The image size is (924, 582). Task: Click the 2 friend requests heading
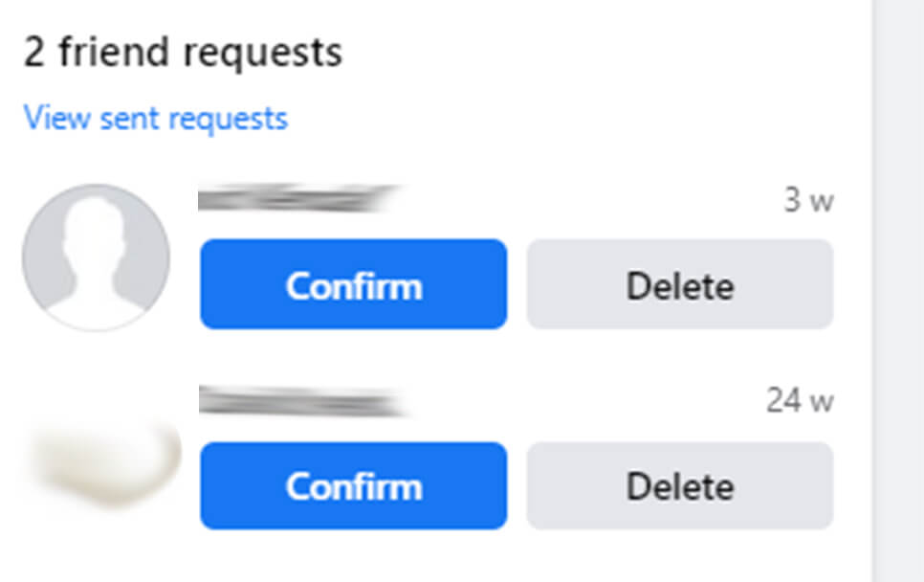[182, 53]
